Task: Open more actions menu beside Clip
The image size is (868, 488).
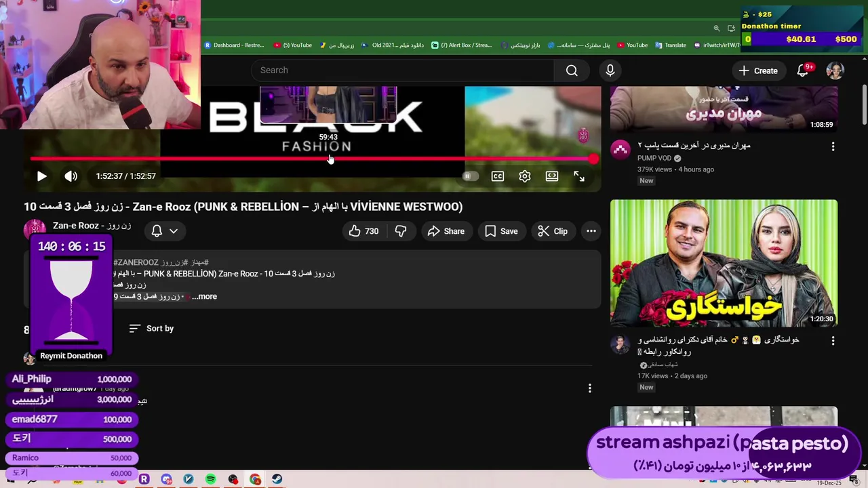Action: coord(591,231)
